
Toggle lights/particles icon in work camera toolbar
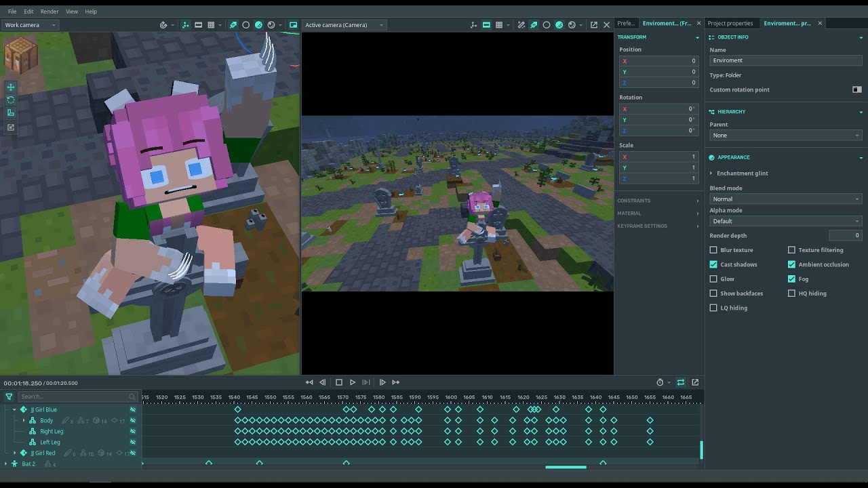click(x=233, y=25)
